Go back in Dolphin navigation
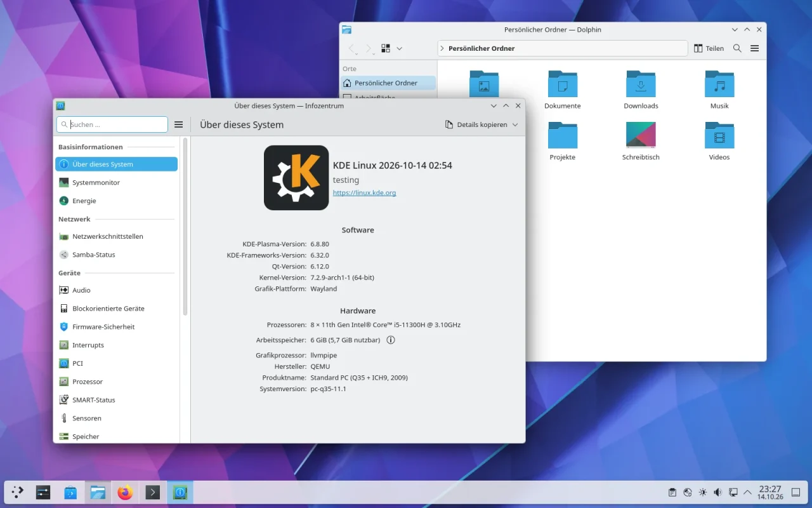The width and height of the screenshot is (812, 508). pyautogui.click(x=352, y=48)
